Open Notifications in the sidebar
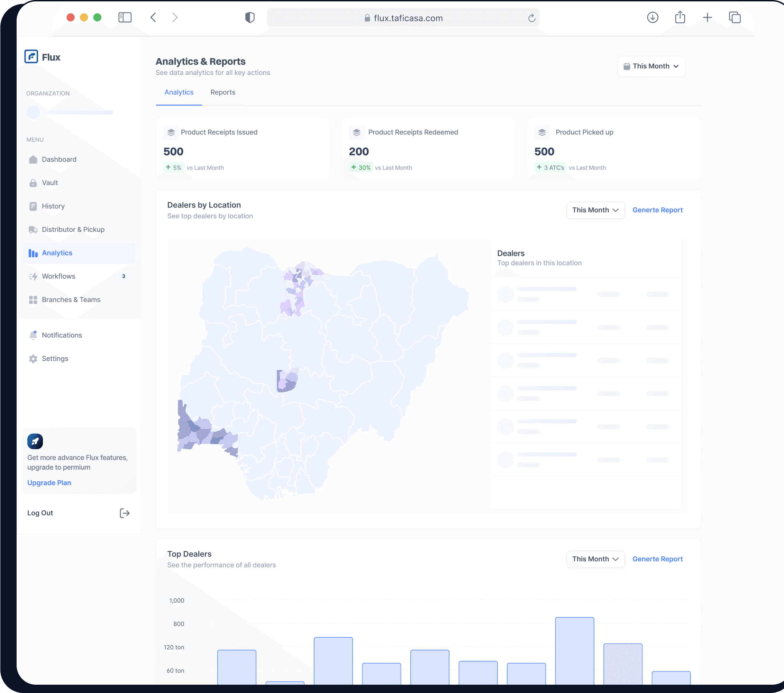Viewport: 784px width, 693px height. coord(79,335)
